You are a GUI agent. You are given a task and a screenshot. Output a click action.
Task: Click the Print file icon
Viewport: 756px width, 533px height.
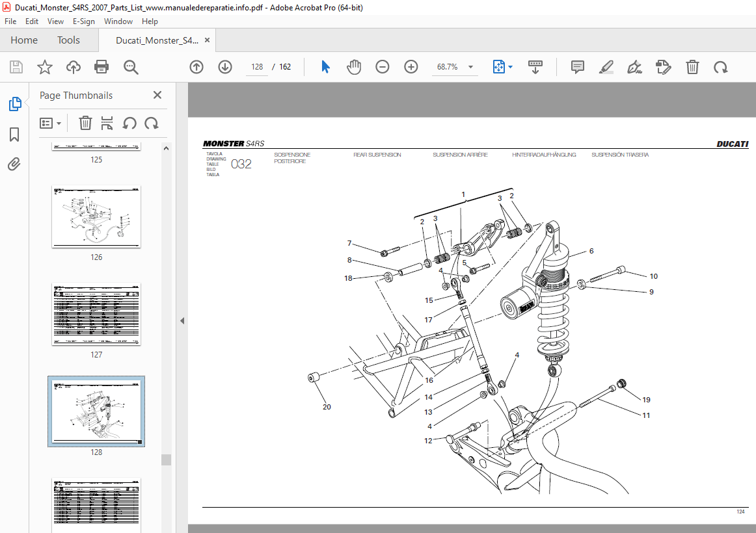[x=101, y=67]
